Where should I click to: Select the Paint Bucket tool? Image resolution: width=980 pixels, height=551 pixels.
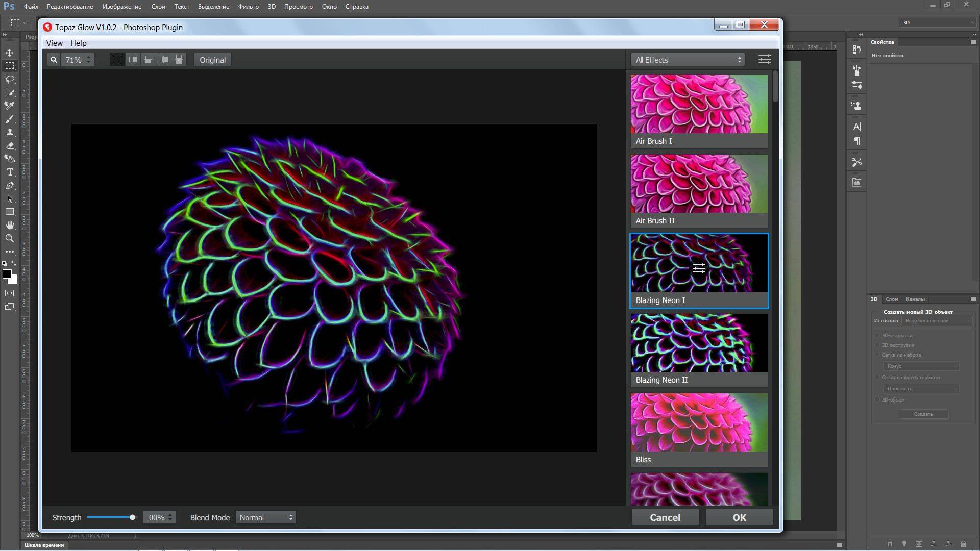(10, 159)
